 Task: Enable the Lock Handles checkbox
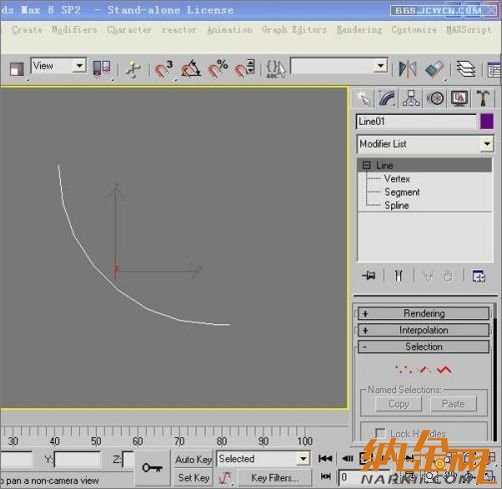pyautogui.click(x=380, y=433)
